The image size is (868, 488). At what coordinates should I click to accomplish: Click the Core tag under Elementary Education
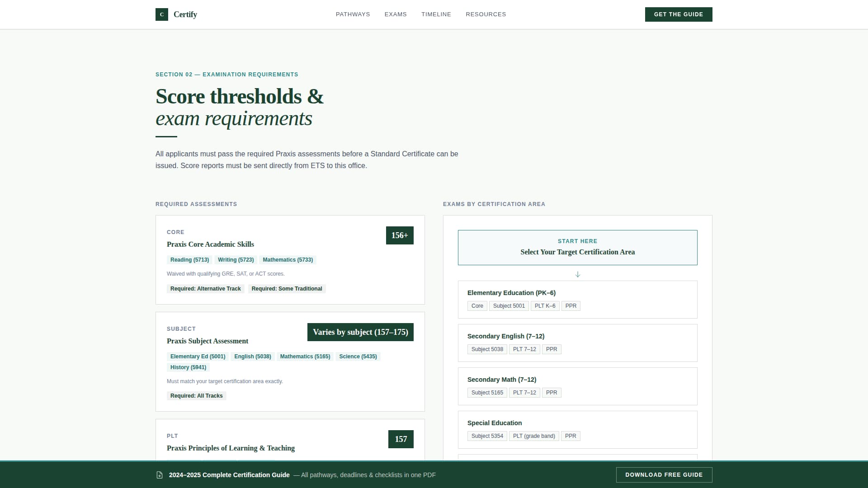click(477, 306)
